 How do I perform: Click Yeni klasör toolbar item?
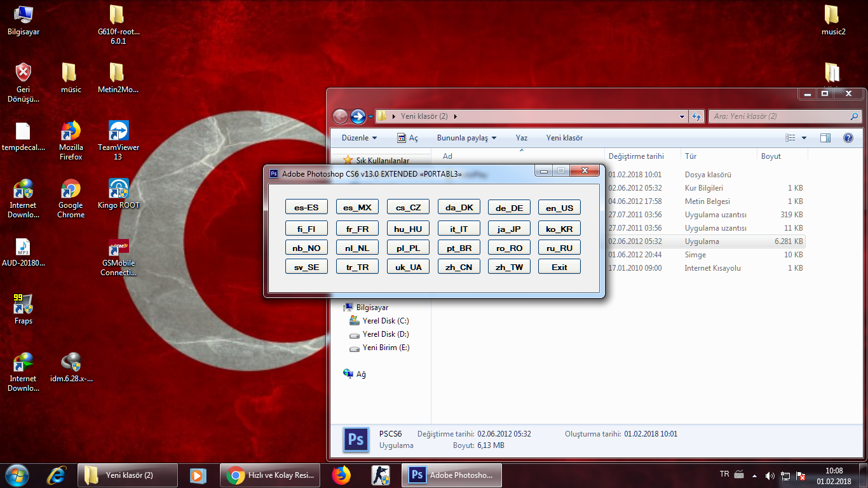(x=564, y=138)
